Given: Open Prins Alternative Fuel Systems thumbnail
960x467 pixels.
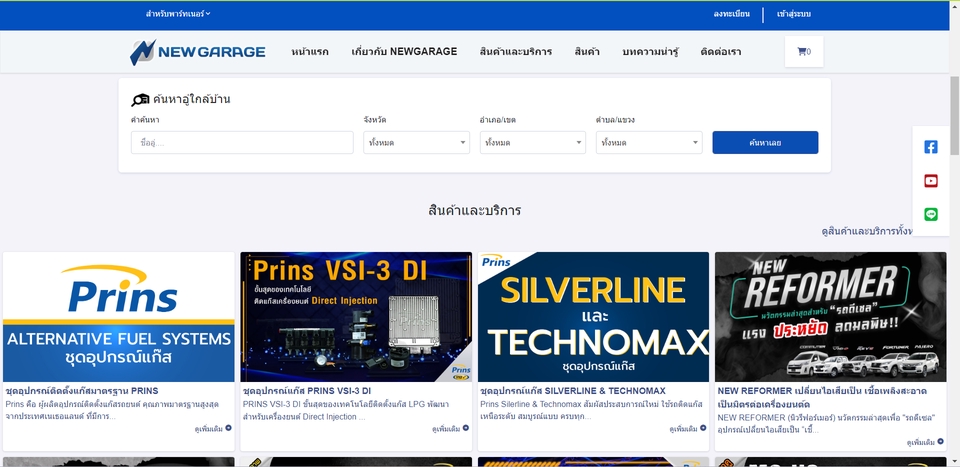Looking at the screenshot, I should pos(119,317).
